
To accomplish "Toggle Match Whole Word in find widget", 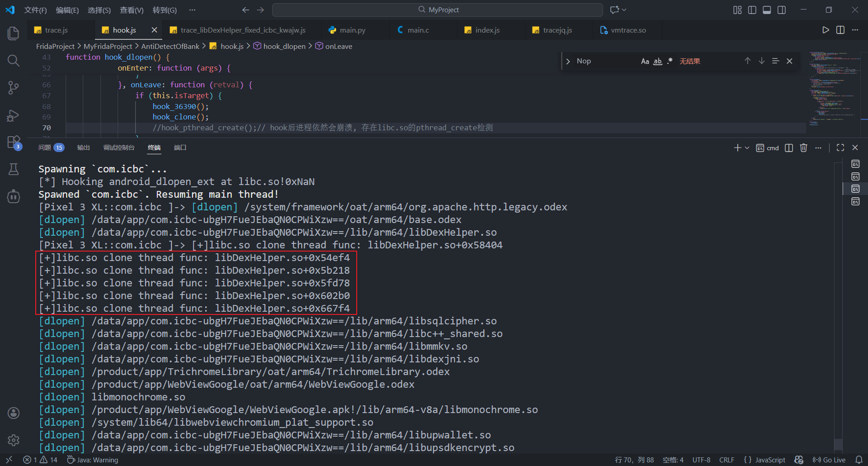I will pos(658,61).
